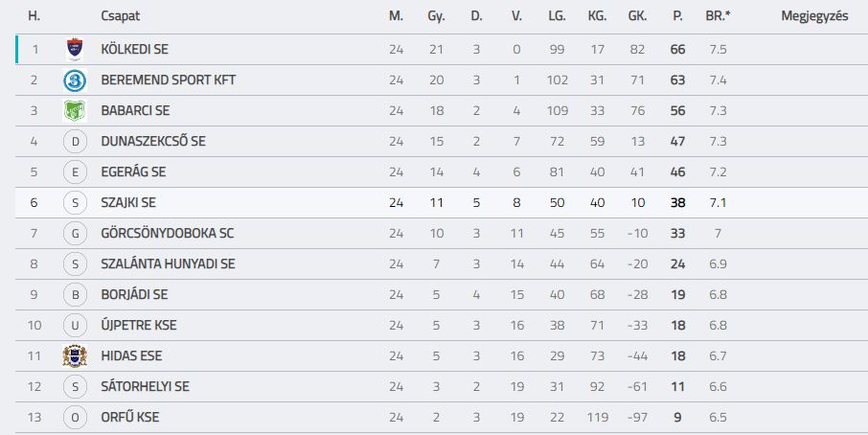Open the Szalánta Hunyadi SE team link
868x435 pixels.
tap(168, 264)
